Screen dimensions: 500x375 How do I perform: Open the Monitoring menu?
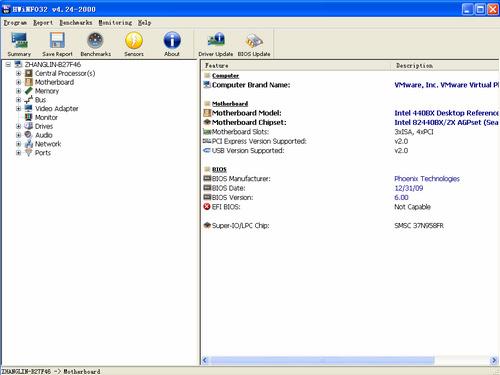click(x=115, y=23)
